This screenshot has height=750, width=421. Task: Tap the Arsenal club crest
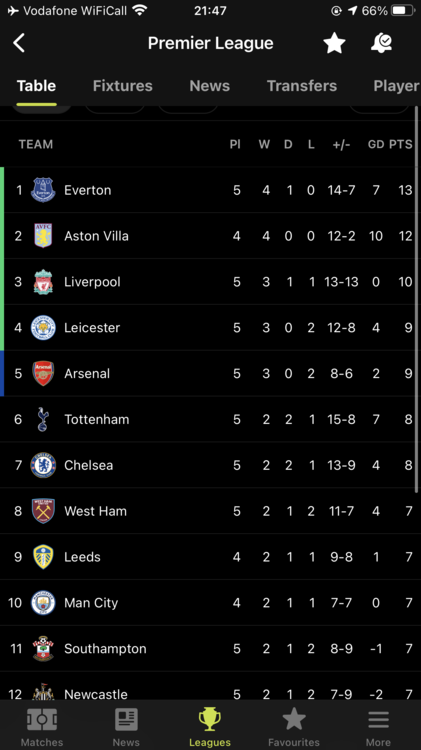[43, 374]
